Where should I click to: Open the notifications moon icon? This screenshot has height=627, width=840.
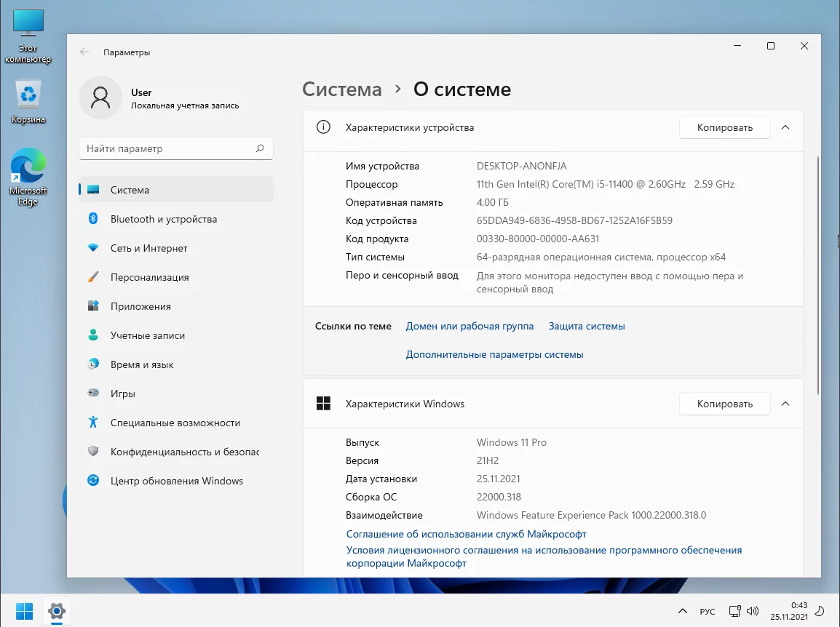(x=819, y=611)
